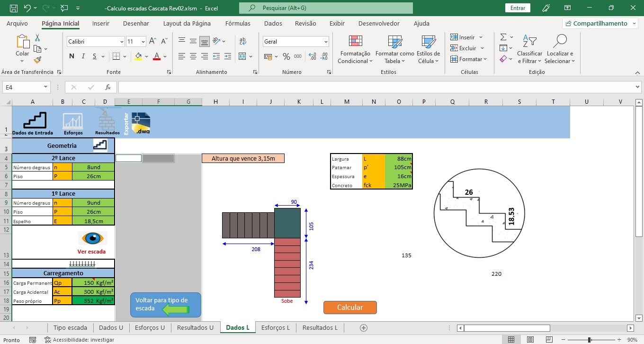This screenshot has height=344, width=644.
Task: Click the Resultados brick wall icon
Action: pyautogui.click(x=107, y=119)
